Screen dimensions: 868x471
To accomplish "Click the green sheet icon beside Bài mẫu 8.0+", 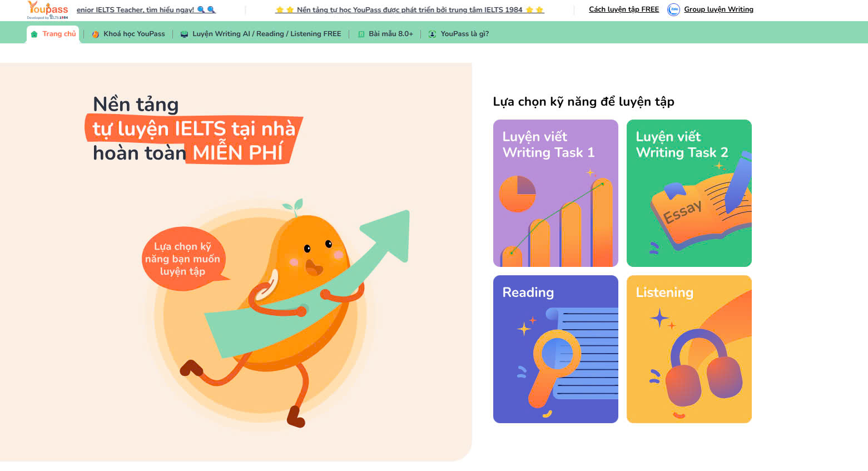I will click(361, 34).
